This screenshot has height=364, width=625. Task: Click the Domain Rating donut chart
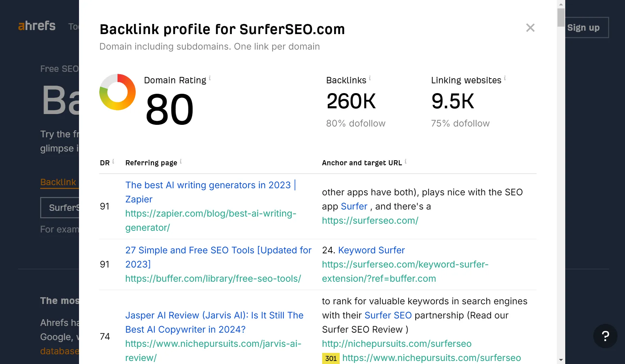[x=118, y=92]
